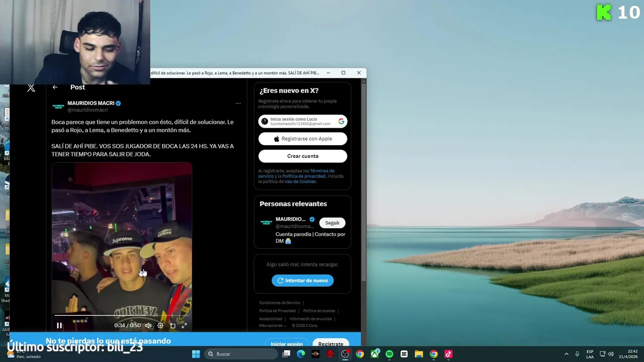Open the post's three-dot options menu
The height and width of the screenshot is (362, 644).
point(238,104)
